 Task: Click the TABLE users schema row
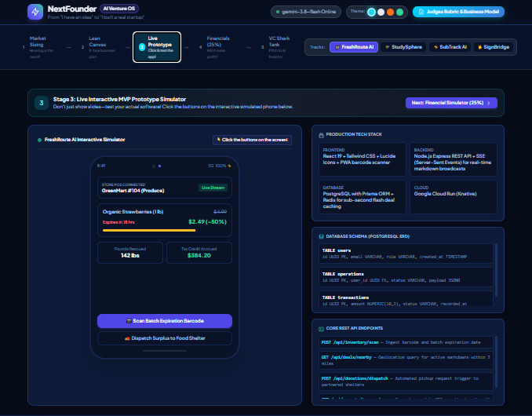tap(406, 254)
